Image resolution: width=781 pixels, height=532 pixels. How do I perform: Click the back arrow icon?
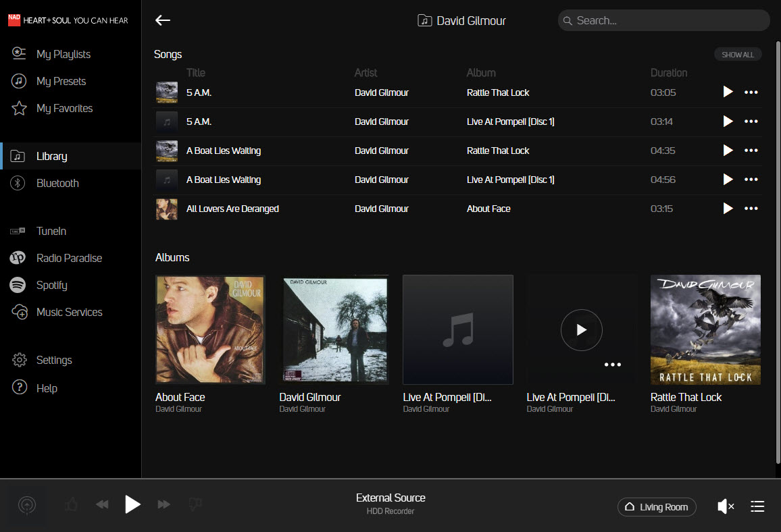[163, 20]
